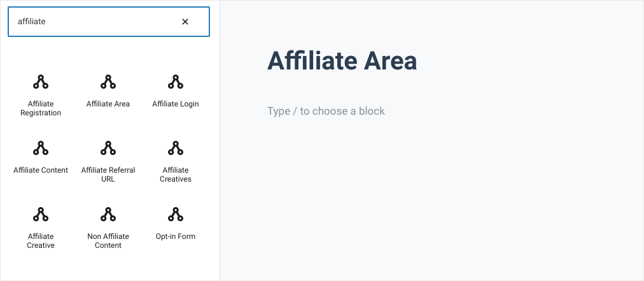This screenshot has width=644, height=281.
Task: Choose the Affiliate Content block icon
Action: click(41, 148)
